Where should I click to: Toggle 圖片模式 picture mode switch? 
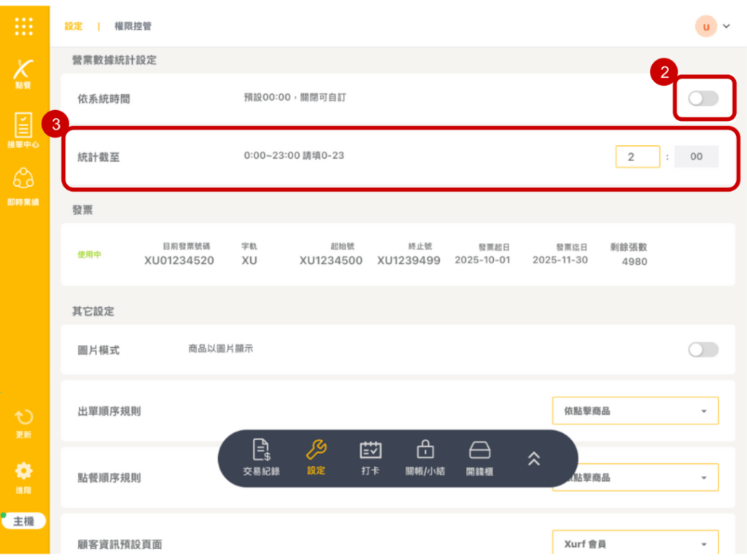(x=703, y=350)
